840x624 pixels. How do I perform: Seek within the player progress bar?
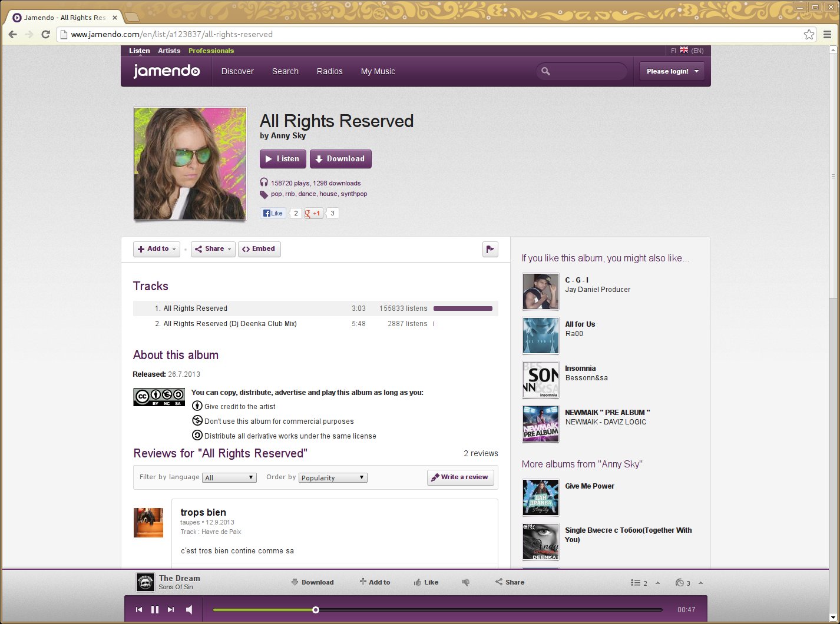tap(438, 610)
